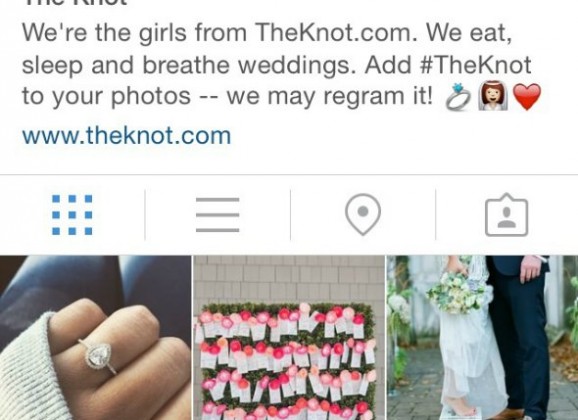Tap the bride with veil emoji
This screenshot has height=420, width=578.
point(492,96)
